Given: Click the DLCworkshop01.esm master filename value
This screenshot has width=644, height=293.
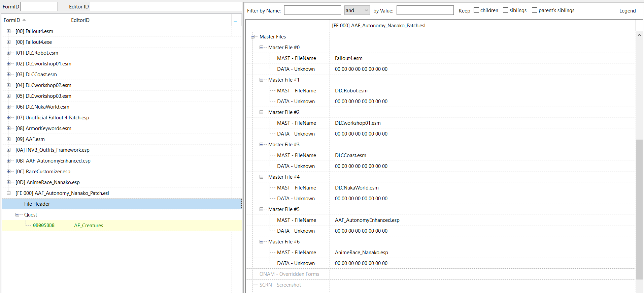Looking at the screenshot, I should [358, 123].
